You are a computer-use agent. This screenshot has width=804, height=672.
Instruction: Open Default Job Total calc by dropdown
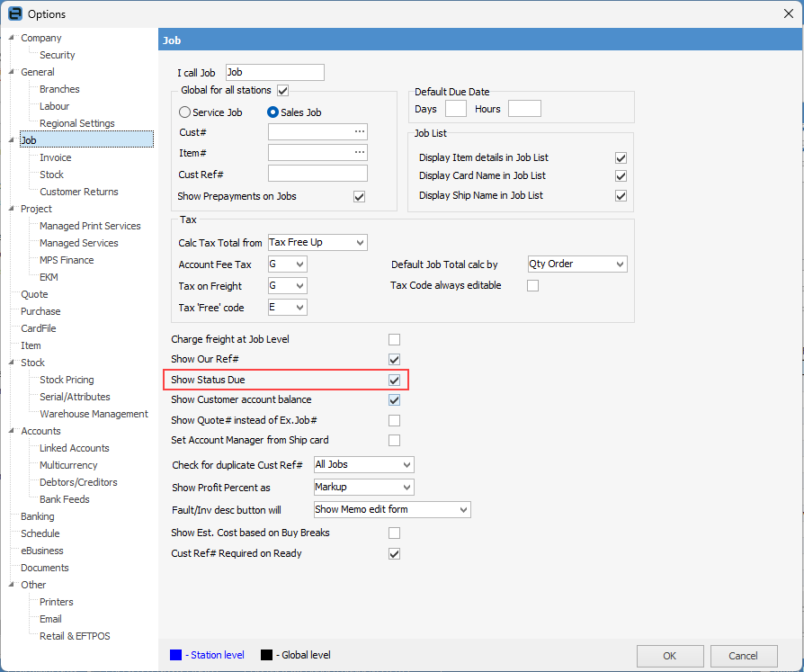[x=576, y=264]
